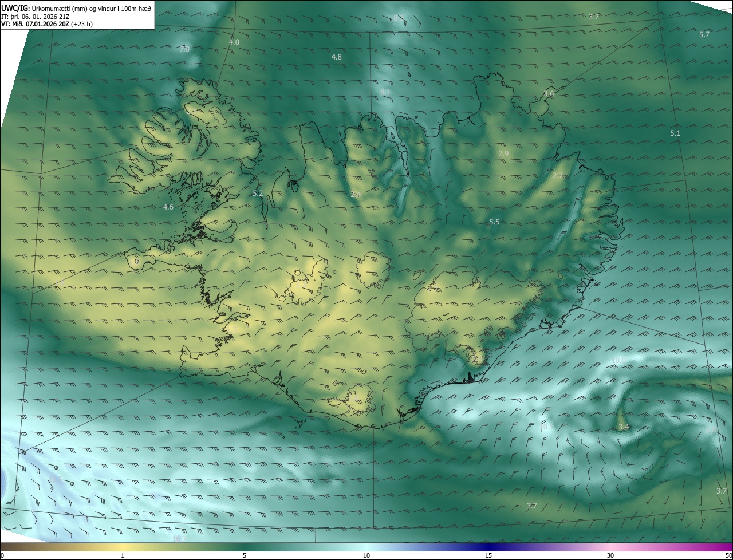Click the 4.6 precipitation value label

(168, 207)
